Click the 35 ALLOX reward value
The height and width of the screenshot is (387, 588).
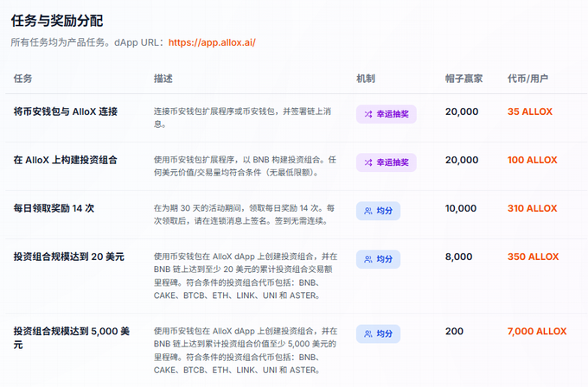pos(530,111)
